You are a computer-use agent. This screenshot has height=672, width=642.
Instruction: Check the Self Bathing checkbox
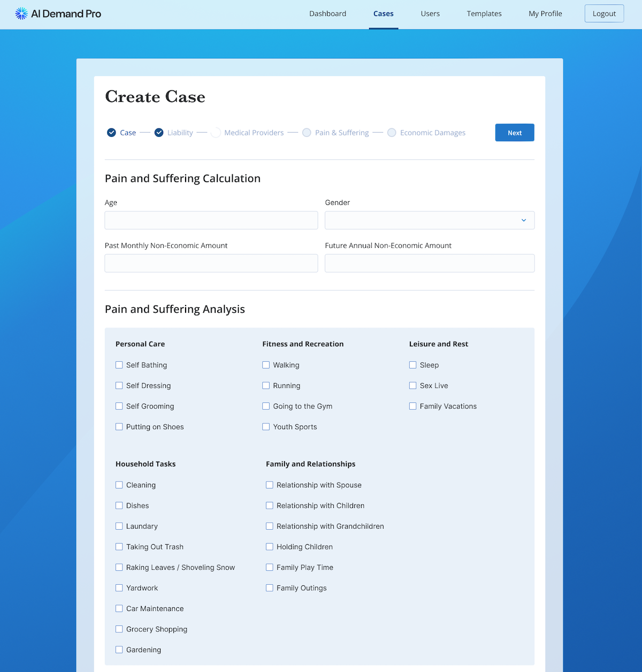tap(119, 365)
